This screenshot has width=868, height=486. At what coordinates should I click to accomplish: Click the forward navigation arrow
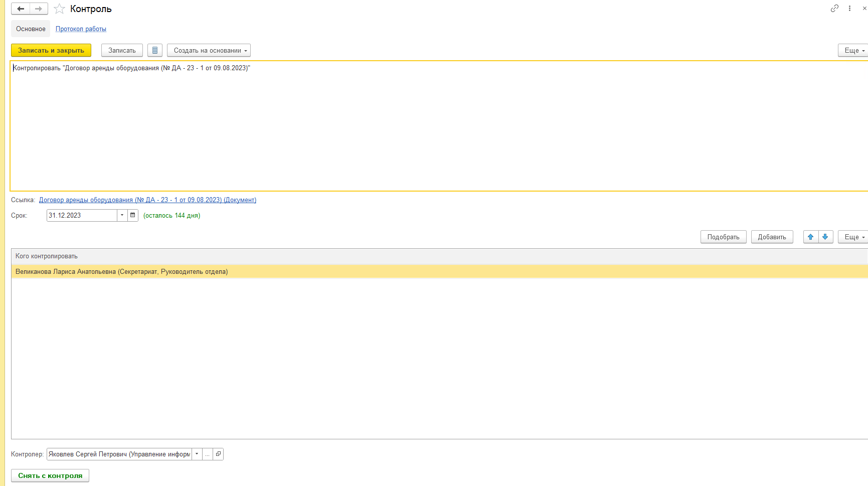pos(39,9)
